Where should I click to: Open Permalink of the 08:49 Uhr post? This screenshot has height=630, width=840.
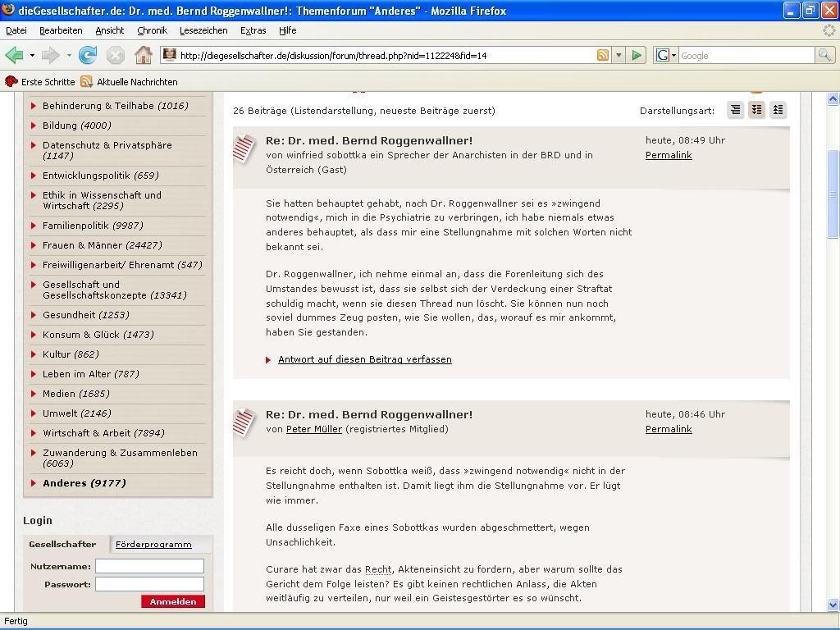pyautogui.click(x=669, y=155)
